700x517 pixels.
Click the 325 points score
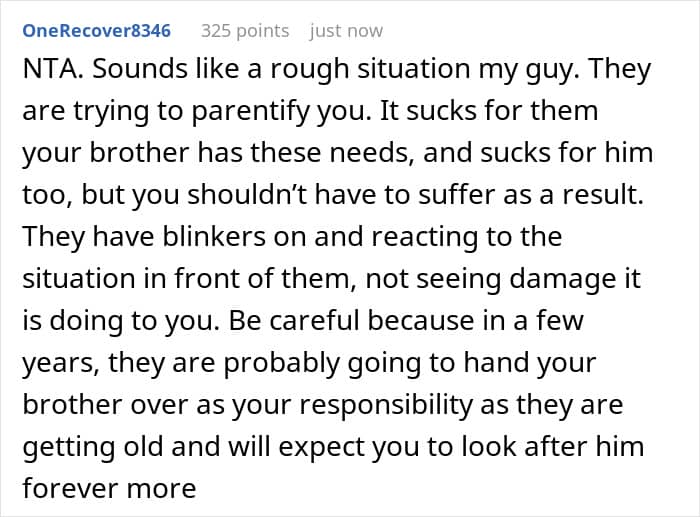pos(249,31)
